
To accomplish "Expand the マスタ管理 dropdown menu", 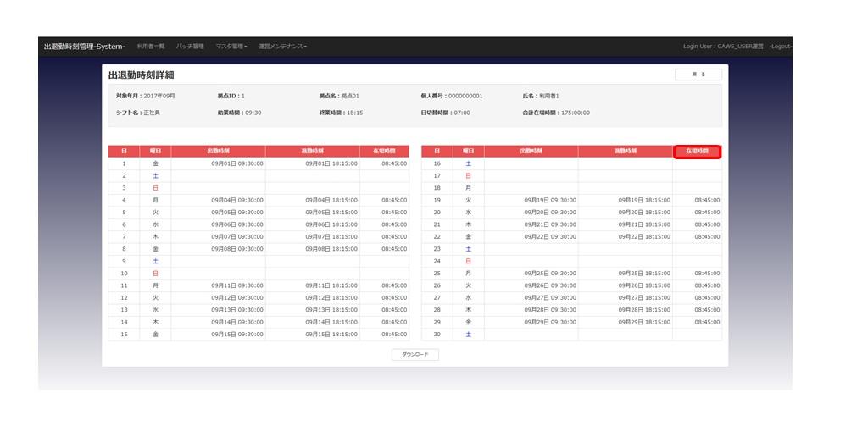I will tap(231, 46).
